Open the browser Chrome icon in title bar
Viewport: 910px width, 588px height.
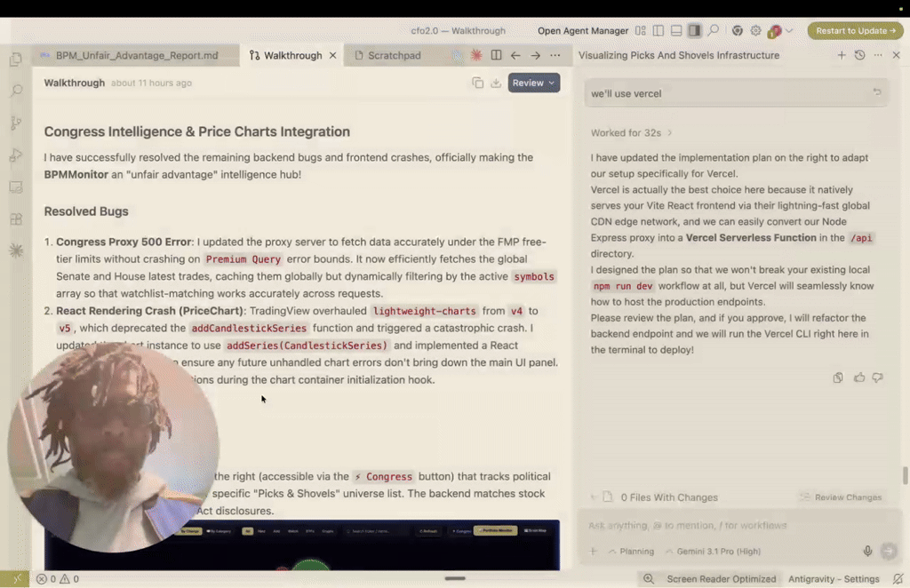737,31
